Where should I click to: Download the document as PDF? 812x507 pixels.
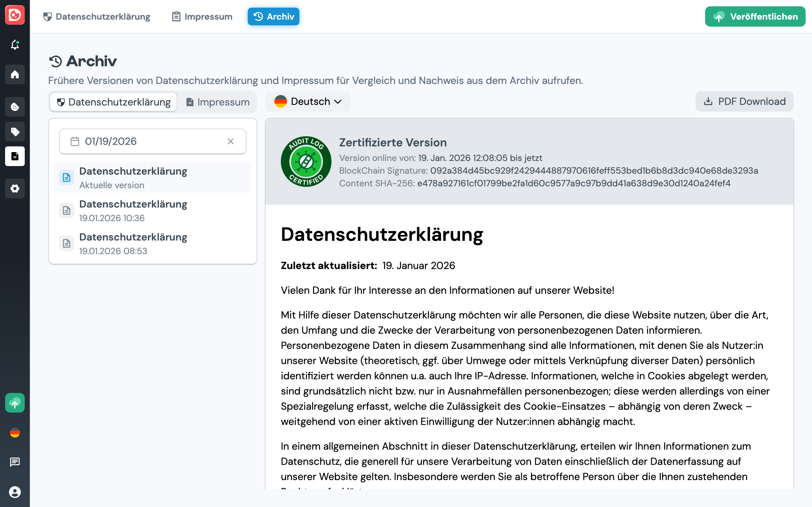744,101
